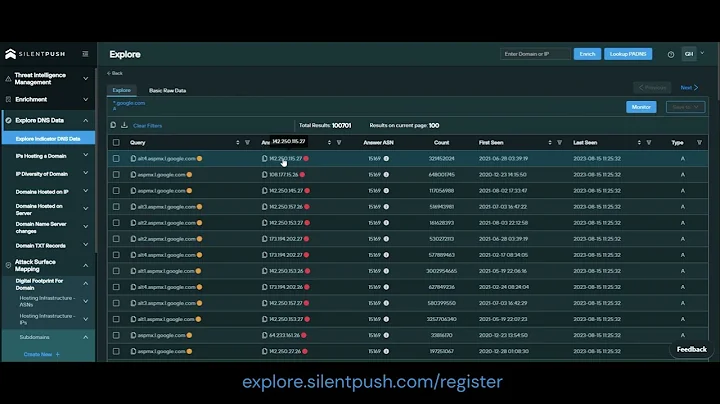
Task: Click Clear Filters link
Action: click(x=147, y=125)
